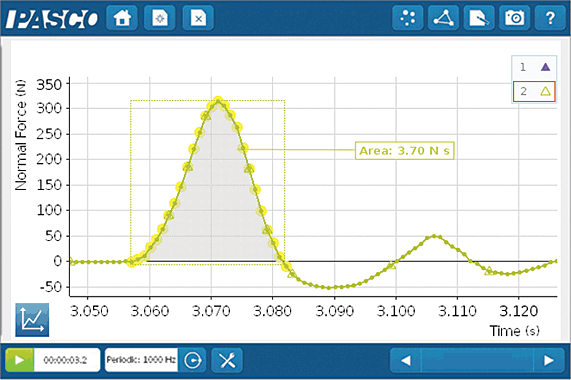The image size is (571, 380).
Task: Click the 3.100 time axis tick label
Action: point(396,311)
